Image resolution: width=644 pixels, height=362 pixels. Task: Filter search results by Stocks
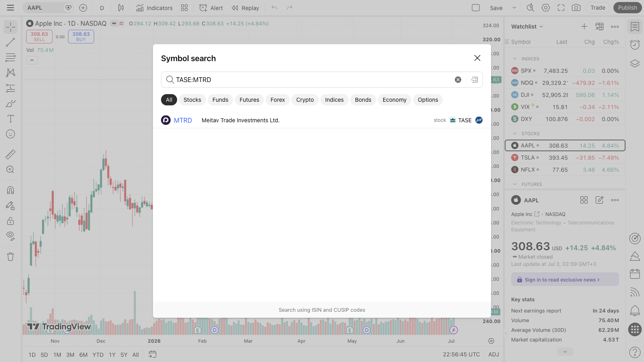coord(192,100)
